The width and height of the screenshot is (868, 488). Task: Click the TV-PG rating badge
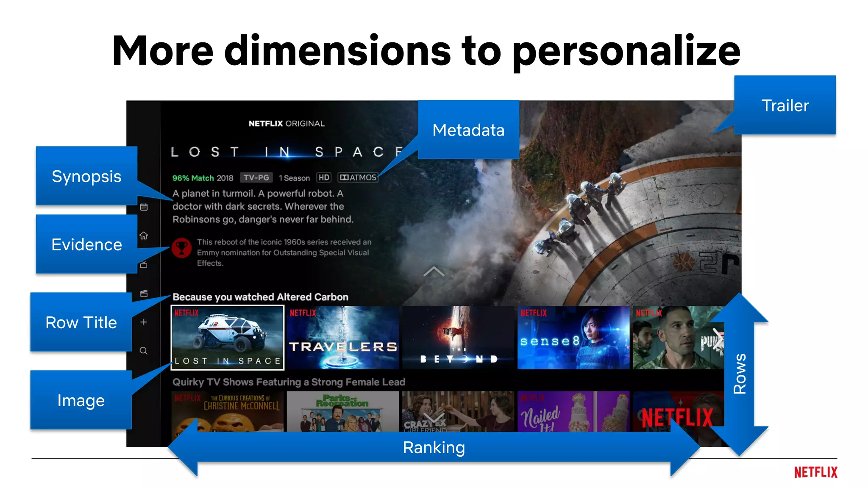[x=256, y=177]
